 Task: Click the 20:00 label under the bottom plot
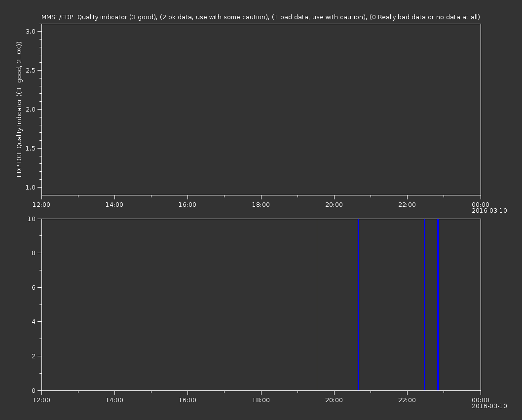(x=334, y=400)
